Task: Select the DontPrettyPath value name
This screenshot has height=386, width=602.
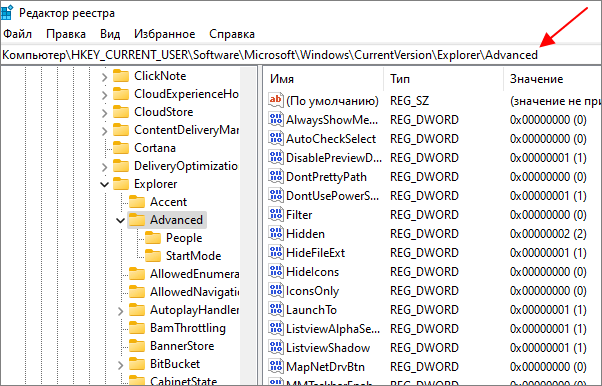Action: (x=326, y=177)
